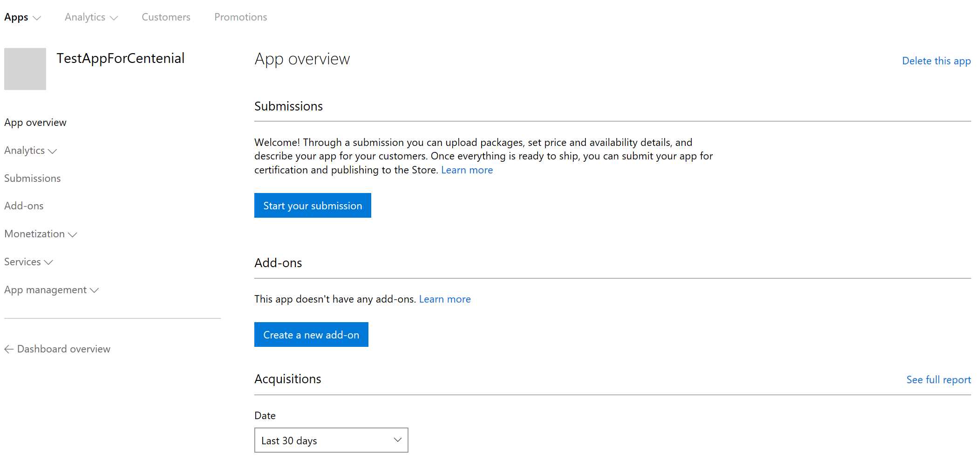Open Submissions from the sidebar

pos(32,178)
